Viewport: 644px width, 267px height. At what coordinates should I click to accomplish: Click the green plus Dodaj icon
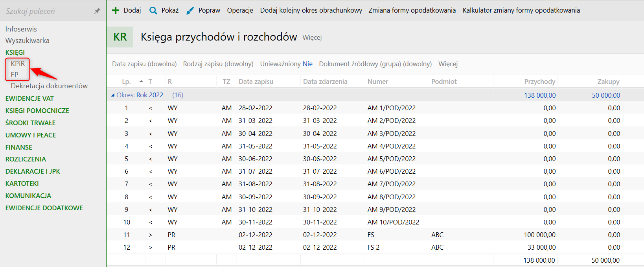(x=116, y=11)
